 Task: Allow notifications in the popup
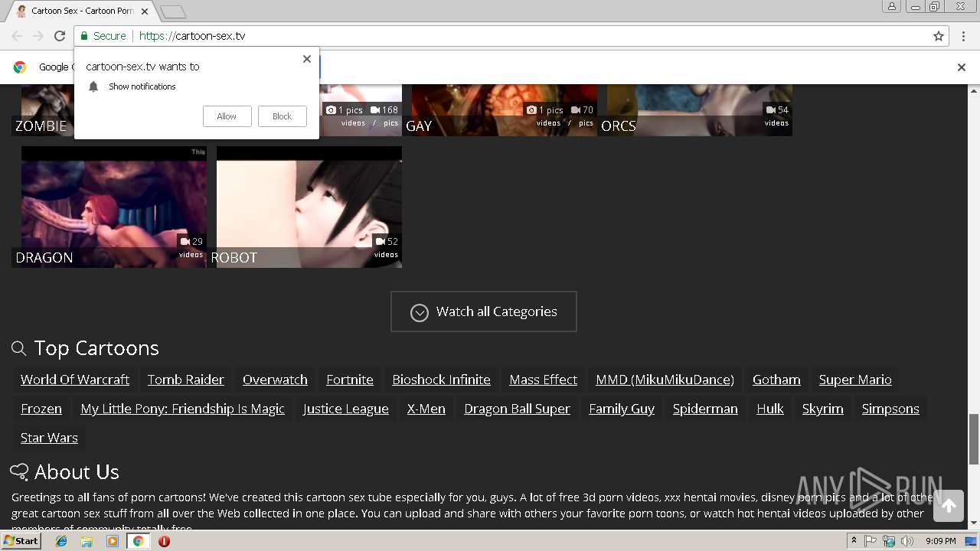[x=227, y=116]
